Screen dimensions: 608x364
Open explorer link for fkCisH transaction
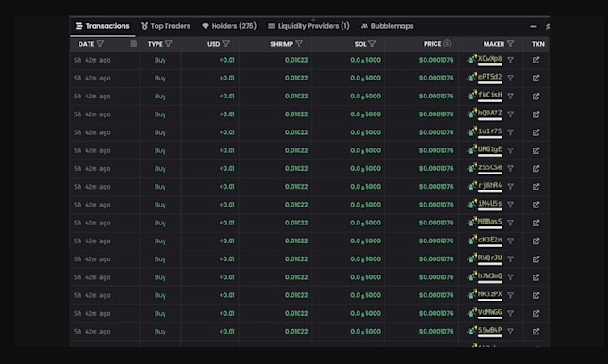tap(536, 97)
